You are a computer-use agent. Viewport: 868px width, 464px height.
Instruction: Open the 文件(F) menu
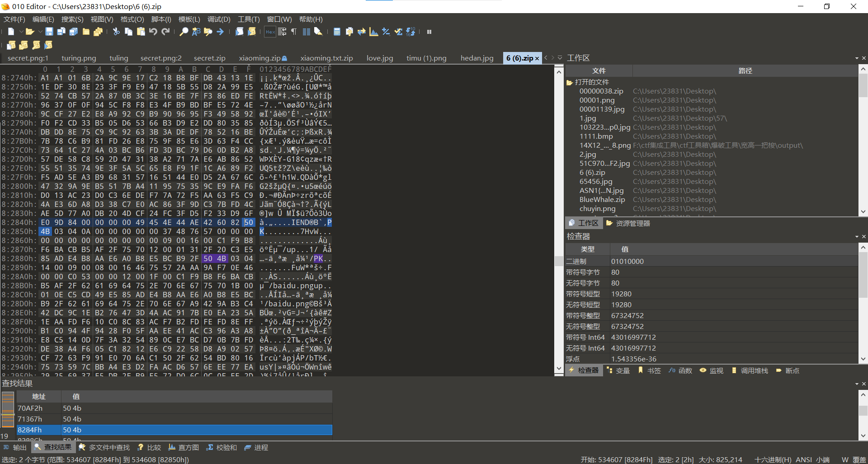[14, 19]
